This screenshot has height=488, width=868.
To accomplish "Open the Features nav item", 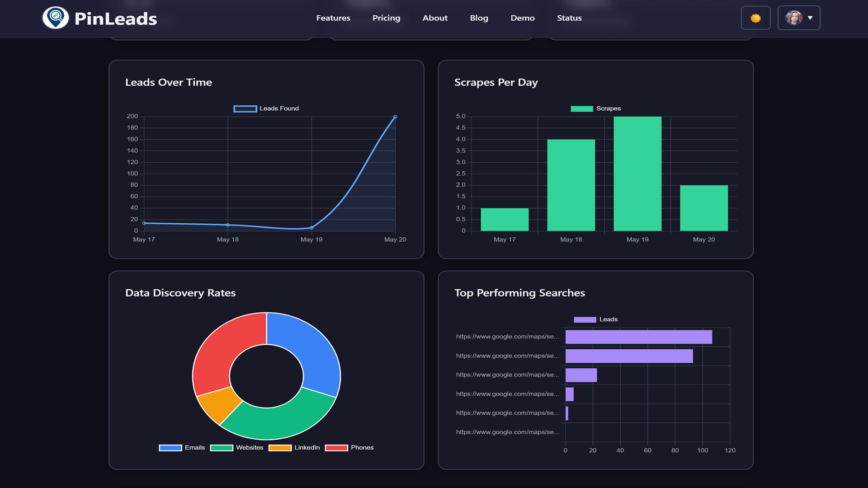I will (333, 18).
